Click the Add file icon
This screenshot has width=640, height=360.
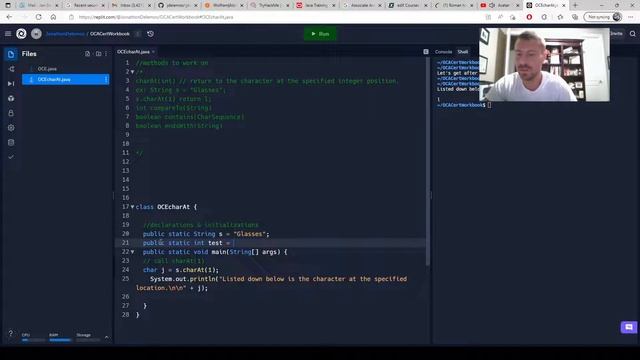click(87, 54)
